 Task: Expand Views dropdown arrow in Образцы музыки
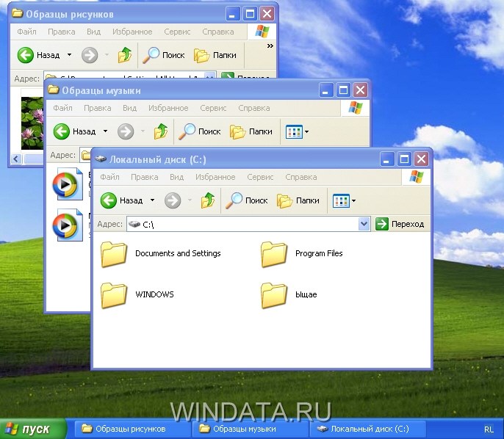pos(307,131)
